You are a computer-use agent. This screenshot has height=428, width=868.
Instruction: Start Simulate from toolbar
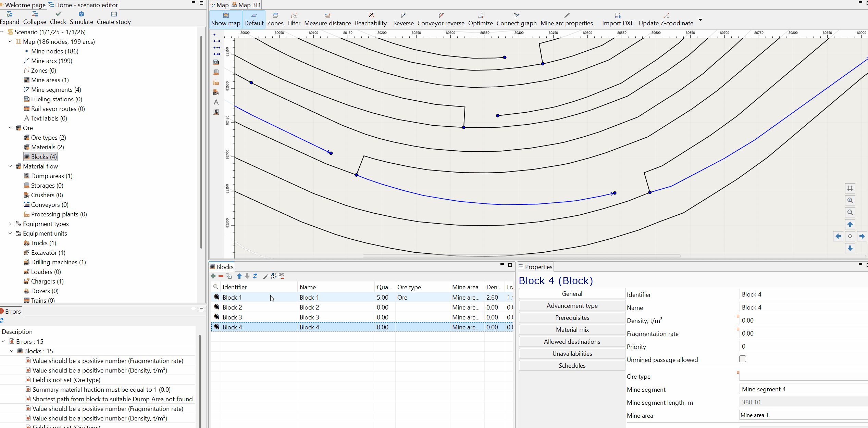tap(81, 18)
